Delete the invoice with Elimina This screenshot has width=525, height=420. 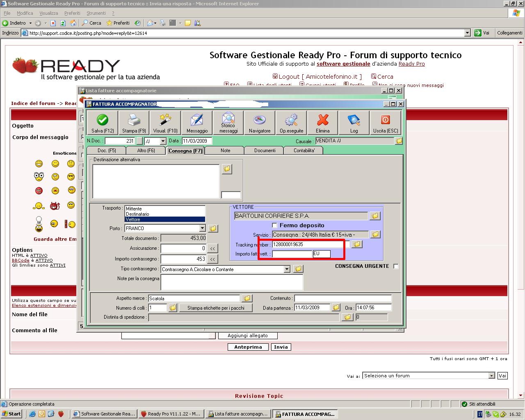[323, 123]
